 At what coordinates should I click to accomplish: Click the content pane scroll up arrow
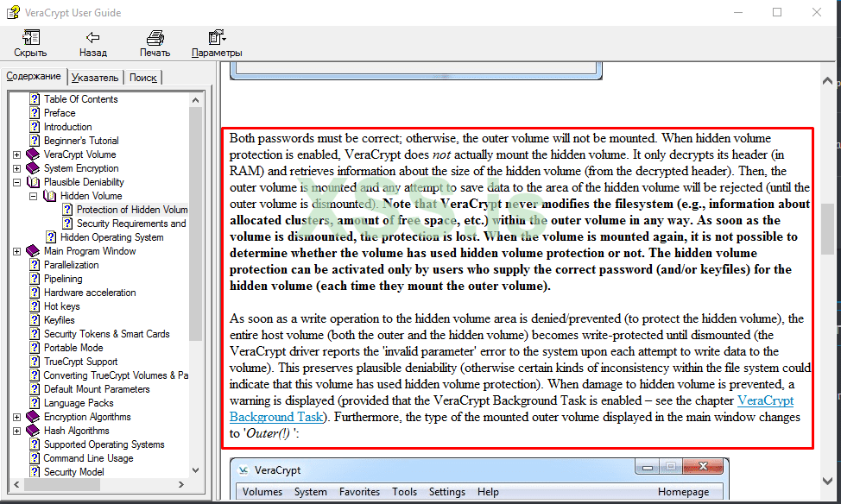point(827,81)
